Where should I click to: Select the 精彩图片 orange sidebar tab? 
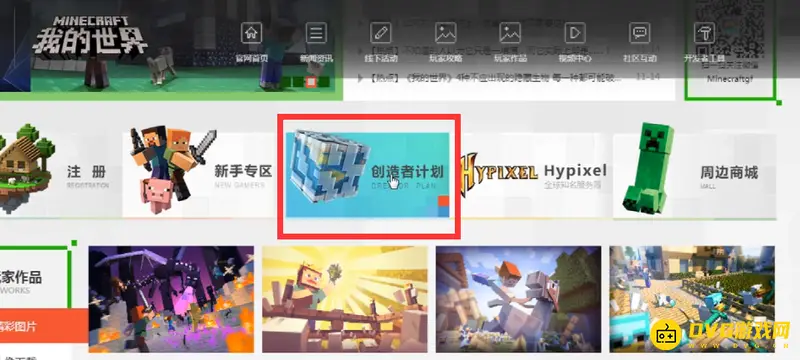44,326
